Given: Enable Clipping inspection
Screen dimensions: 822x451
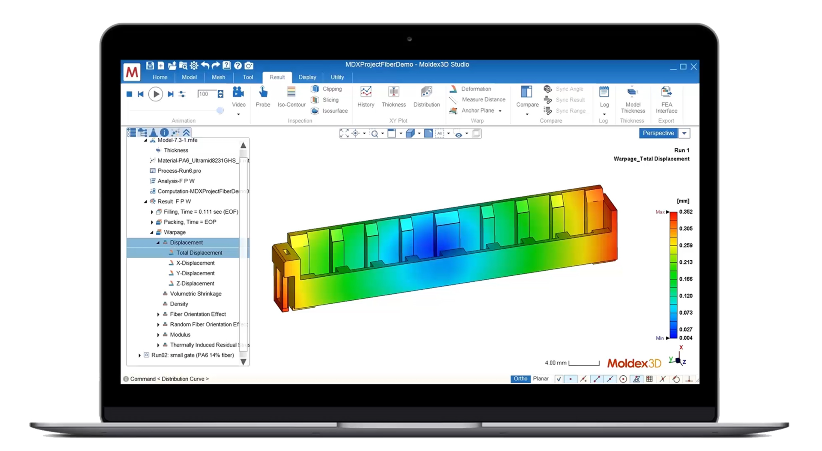Looking at the screenshot, I should [x=327, y=89].
